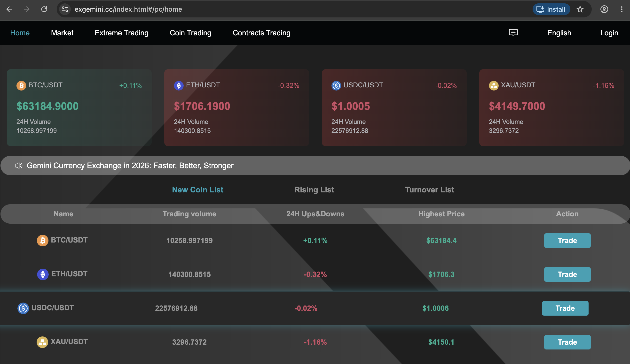Click the Highest Price column header
Viewport: 630px width, 364px height.
pos(441,214)
